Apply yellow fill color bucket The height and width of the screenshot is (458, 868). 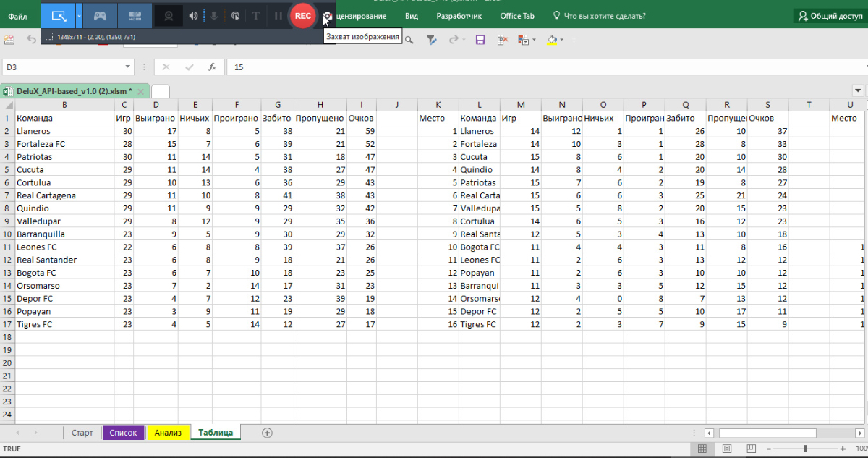click(x=552, y=40)
